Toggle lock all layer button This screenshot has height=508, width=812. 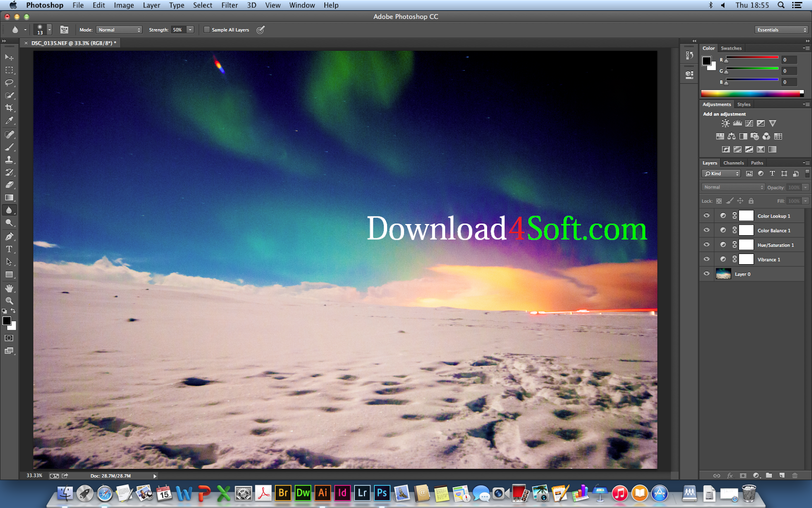[751, 201]
